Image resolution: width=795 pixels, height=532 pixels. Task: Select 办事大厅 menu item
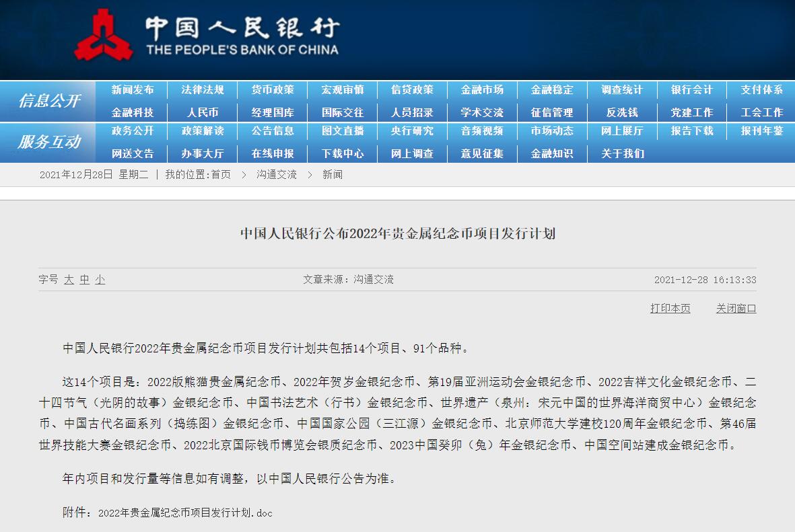pos(203,153)
